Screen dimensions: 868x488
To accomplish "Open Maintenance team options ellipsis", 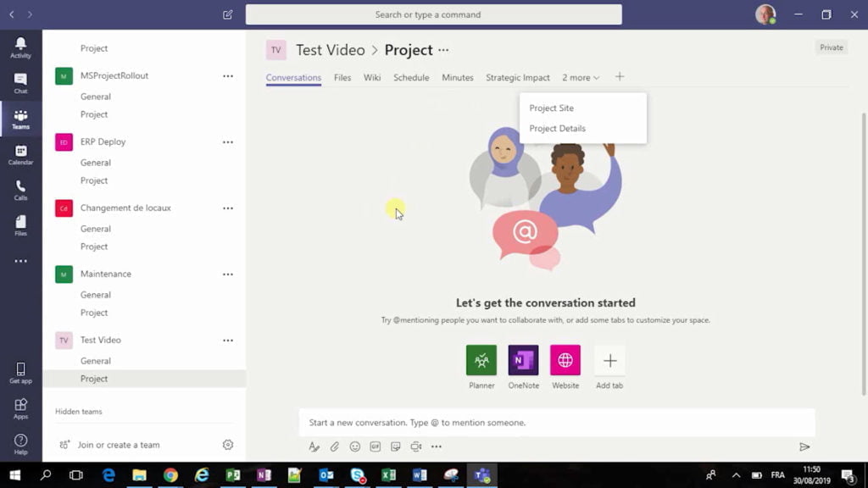I will coord(227,274).
